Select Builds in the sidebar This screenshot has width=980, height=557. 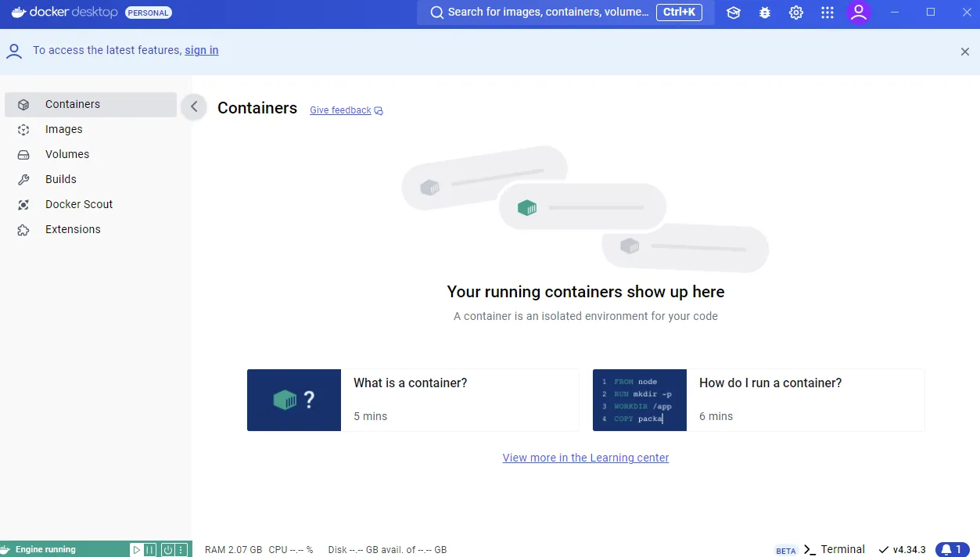pyautogui.click(x=91, y=179)
